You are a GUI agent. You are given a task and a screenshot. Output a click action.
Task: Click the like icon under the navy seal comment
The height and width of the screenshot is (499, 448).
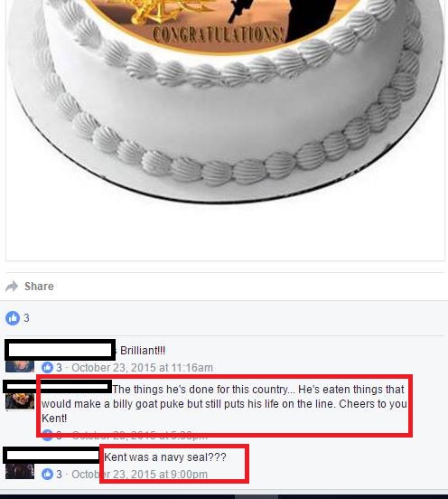pos(47,475)
